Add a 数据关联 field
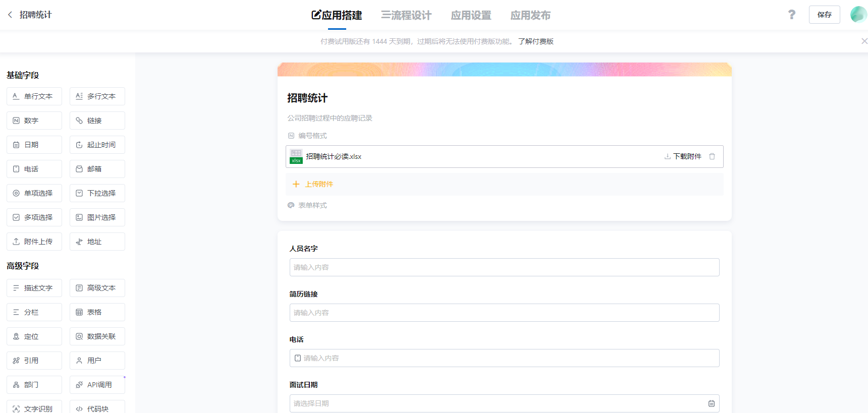 (97, 336)
